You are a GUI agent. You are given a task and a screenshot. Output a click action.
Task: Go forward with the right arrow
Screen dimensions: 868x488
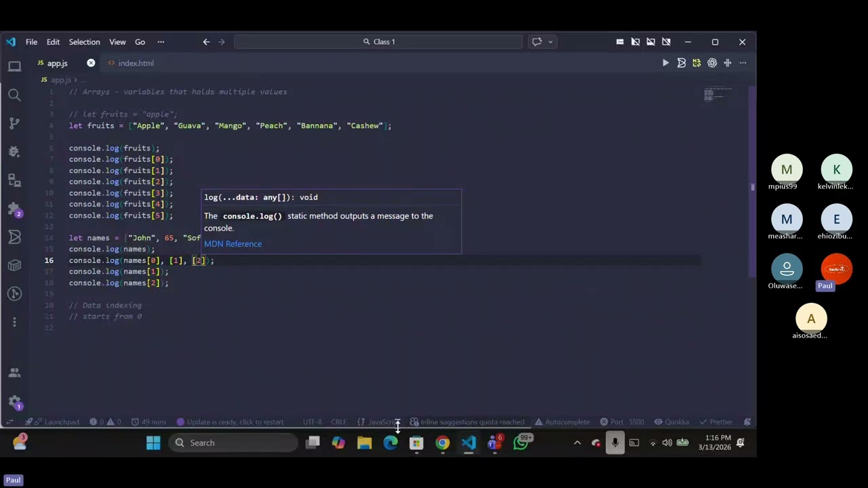point(221,42)
